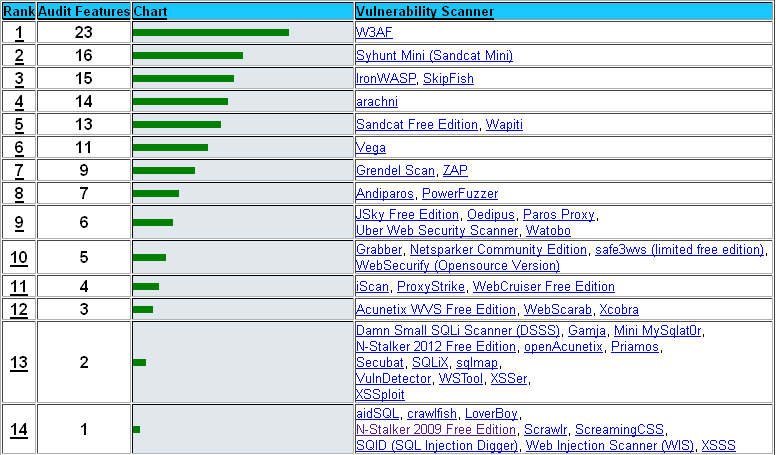Open the iScan link
This screenshot has width=776, height=455.
372,287
